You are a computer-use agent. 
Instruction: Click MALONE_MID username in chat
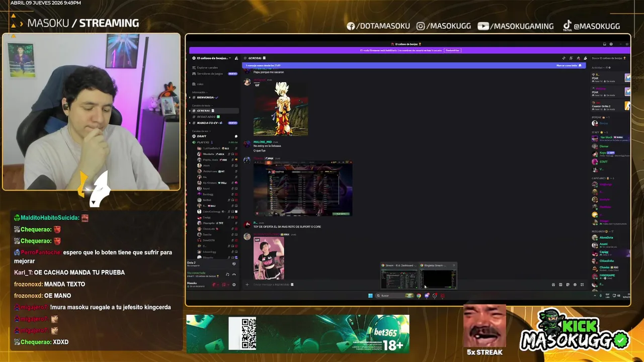[262, 142]
